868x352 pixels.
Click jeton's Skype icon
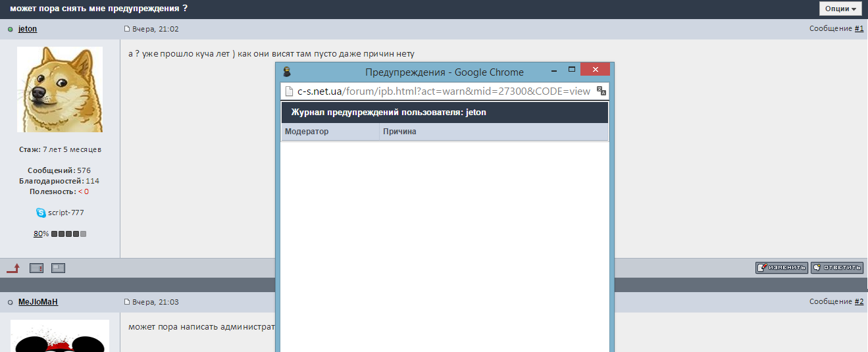tap(41, 213)
